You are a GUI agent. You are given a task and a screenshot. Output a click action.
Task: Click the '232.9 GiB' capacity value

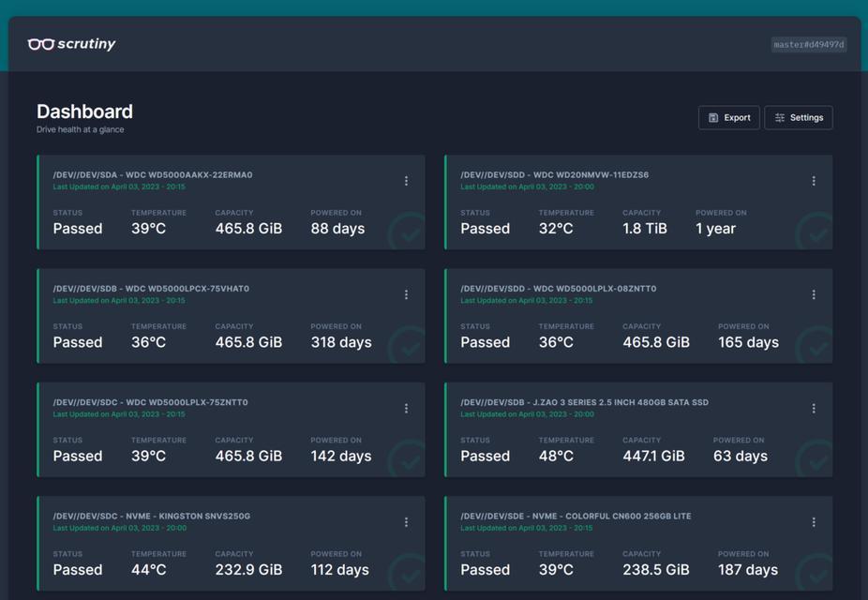[248, 570]
